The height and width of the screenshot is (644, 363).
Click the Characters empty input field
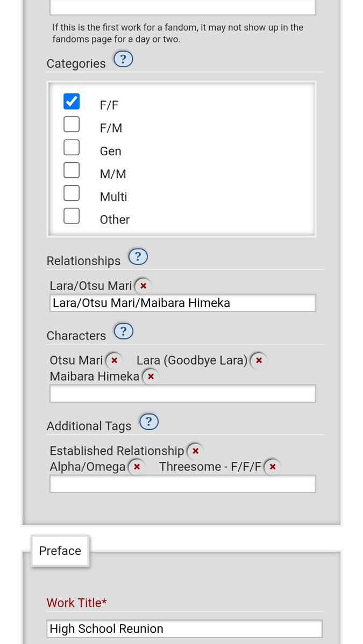pos(182,394)
